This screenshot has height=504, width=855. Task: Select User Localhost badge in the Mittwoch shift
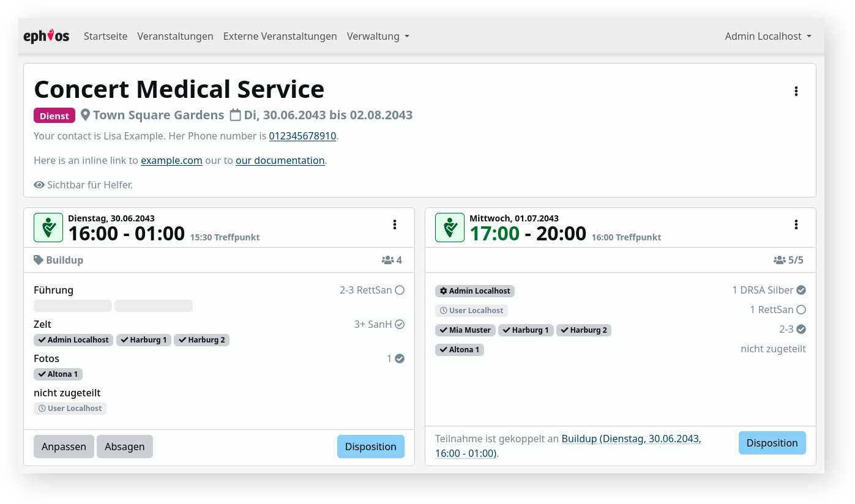(x=471, y=311)
